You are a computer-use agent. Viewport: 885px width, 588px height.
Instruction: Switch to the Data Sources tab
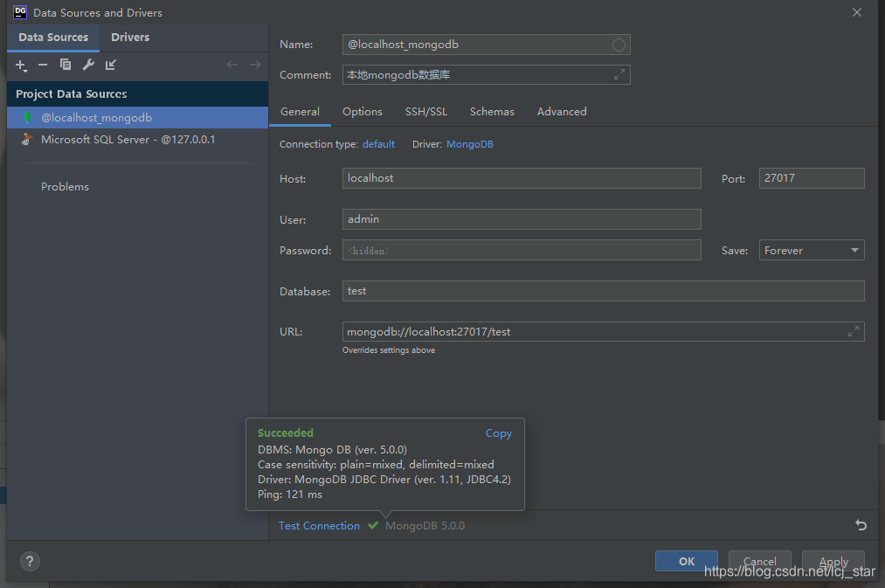[53, 38]
